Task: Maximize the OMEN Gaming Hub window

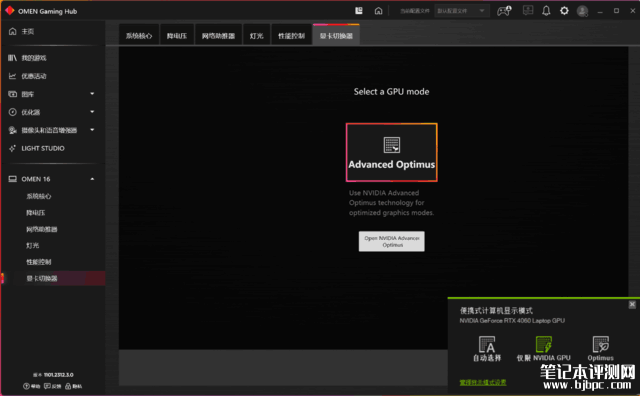Action: (616, 11)
